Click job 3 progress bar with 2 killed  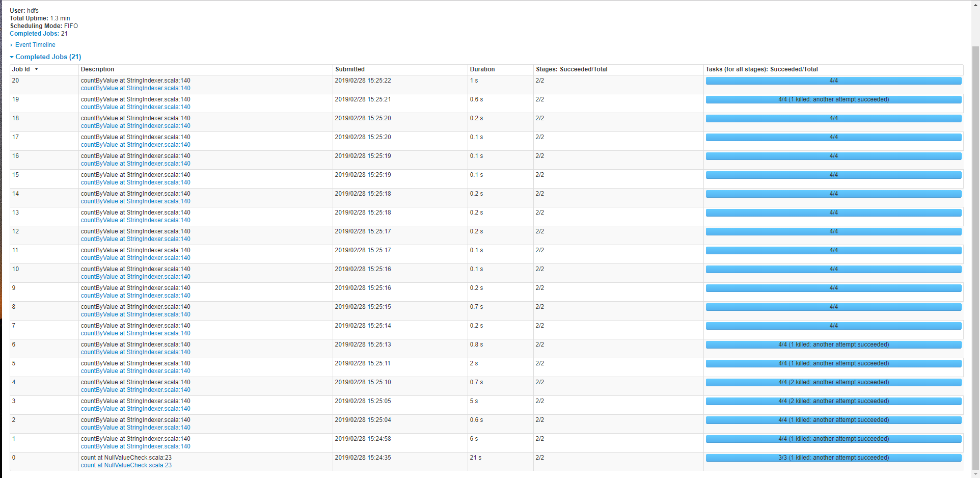833,401
